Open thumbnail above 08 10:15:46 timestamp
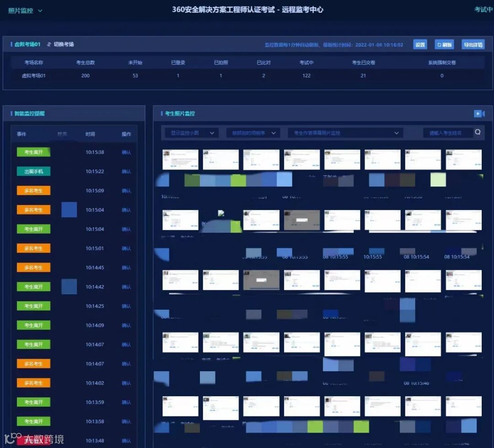This screenshot has width=494, height=448. click(423, 344)
